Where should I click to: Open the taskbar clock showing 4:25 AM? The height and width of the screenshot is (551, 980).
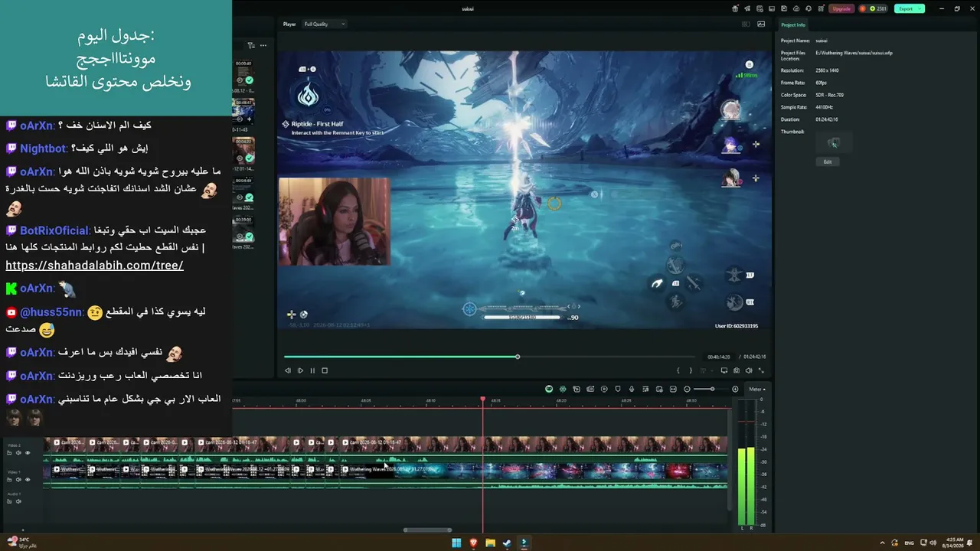(955, 543)
